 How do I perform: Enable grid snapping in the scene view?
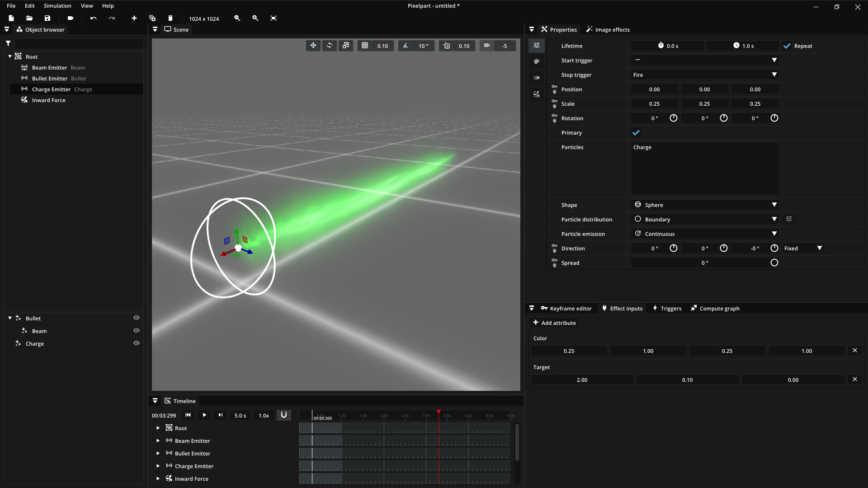(x=364, y=46)
